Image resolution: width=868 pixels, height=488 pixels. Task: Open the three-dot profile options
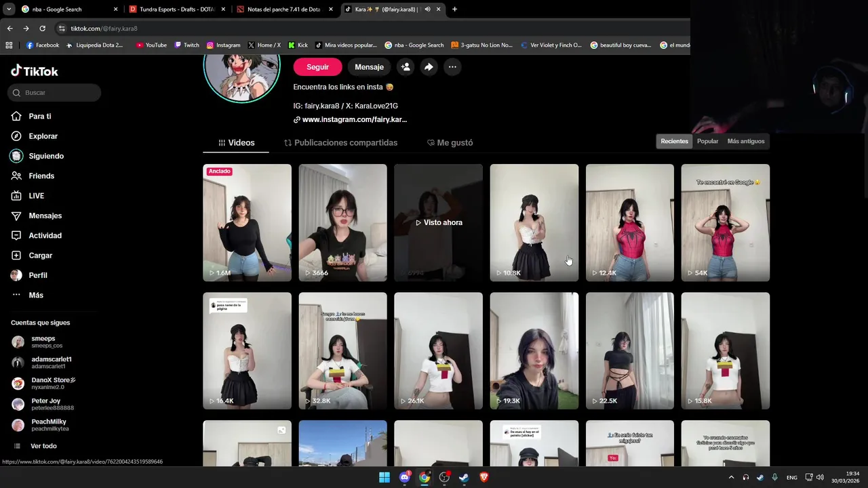[x=452, y=67]
